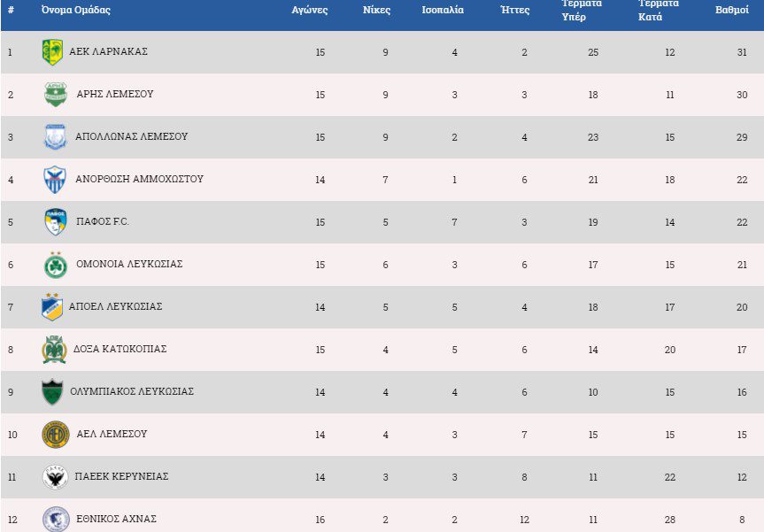
Task: Click the Doxa Katokopias team logo
Action: pos(55,350)
